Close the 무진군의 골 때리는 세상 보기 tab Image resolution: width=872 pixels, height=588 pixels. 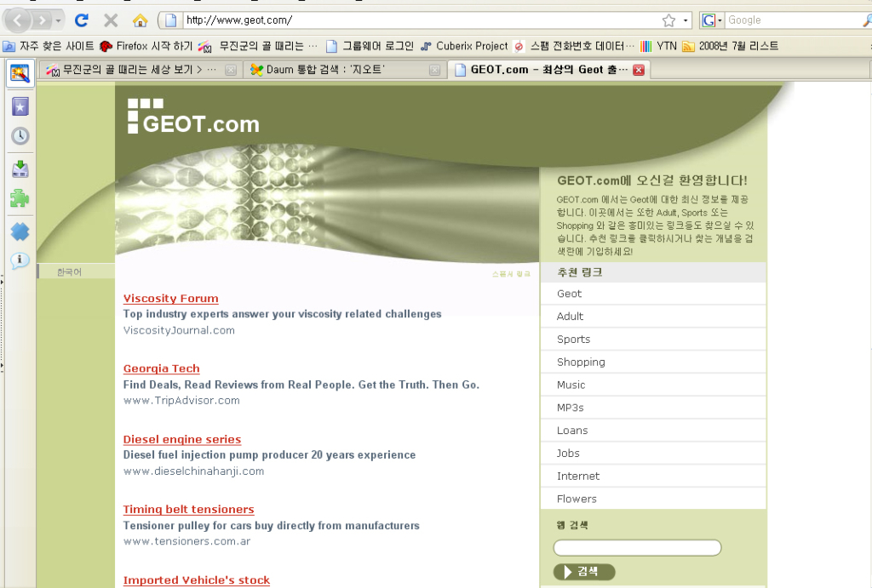[x=230, y=70]
